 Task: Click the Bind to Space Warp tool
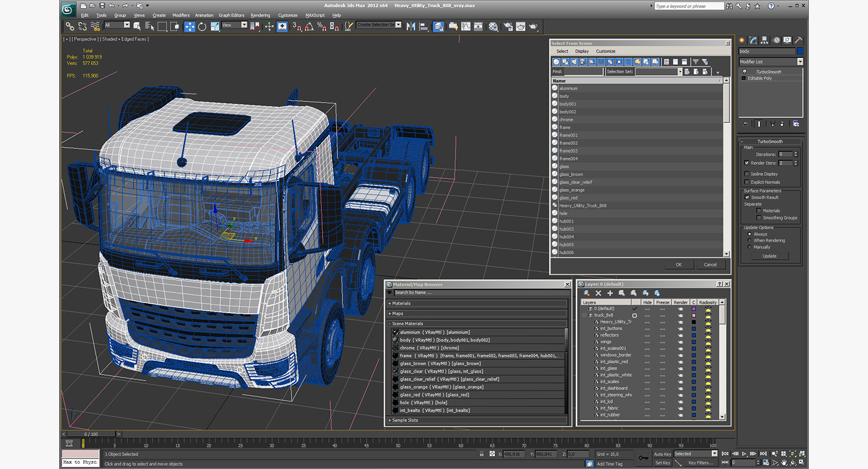pos(95,26)
